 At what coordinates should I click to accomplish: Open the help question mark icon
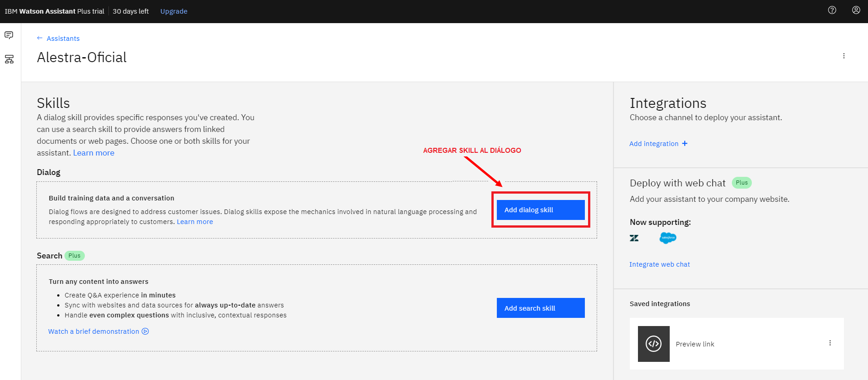(832, 10)
